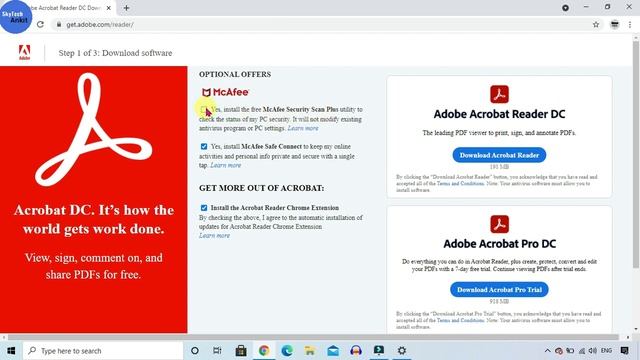
Task: Click the Download Acrobat Reader button
Action: click(499, 155)
